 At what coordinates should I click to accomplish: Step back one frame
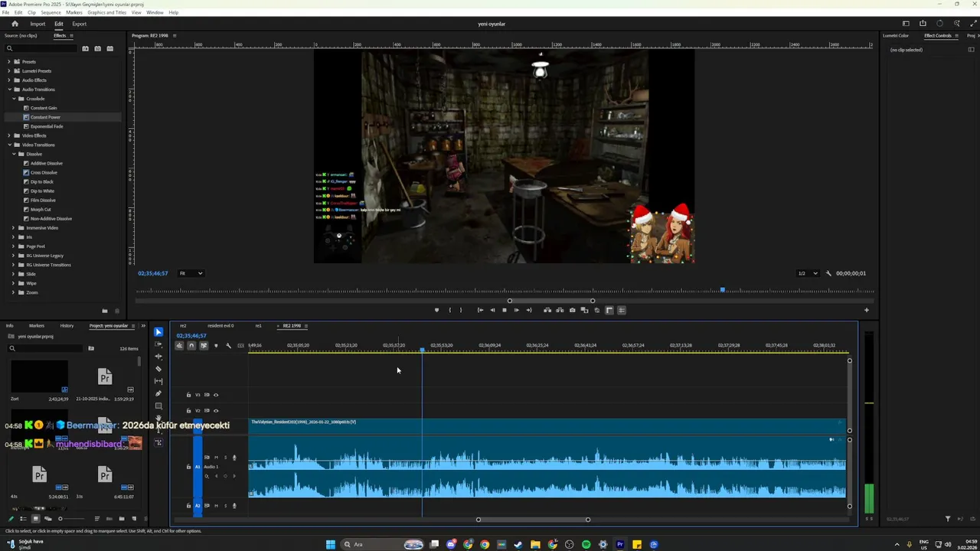click(x=492, y=310)
